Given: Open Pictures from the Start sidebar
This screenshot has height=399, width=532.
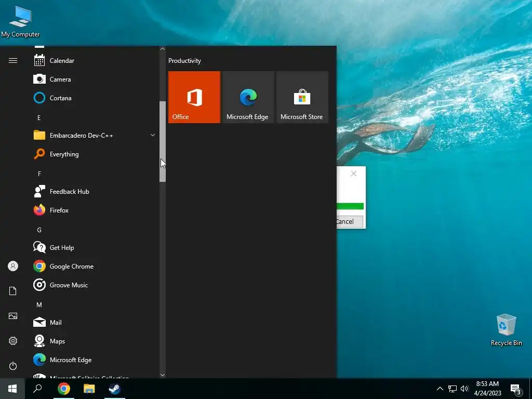Looking at the screenshot, I should click(13, 316).
